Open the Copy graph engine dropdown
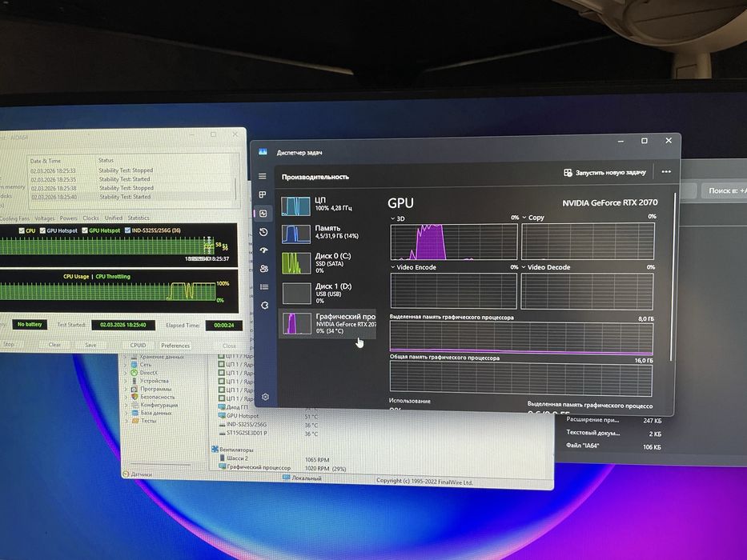 524,218
